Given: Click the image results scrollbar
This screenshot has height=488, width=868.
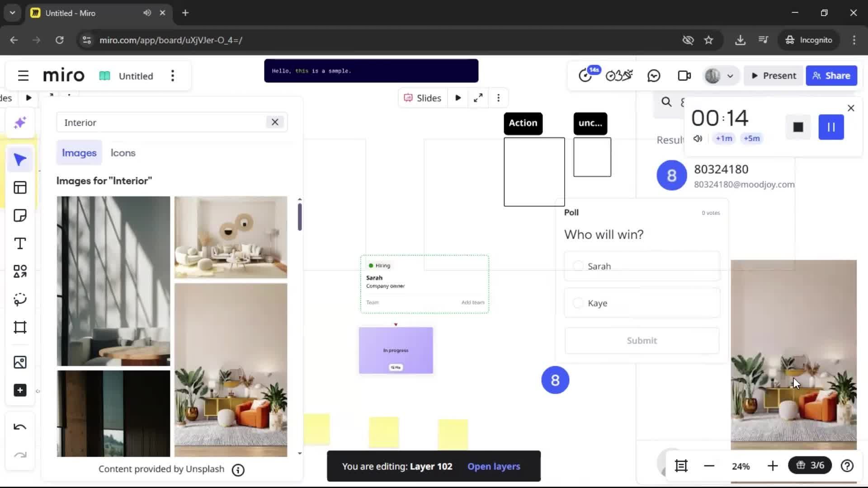Looking at the screenshot, I should coord(300,217).
